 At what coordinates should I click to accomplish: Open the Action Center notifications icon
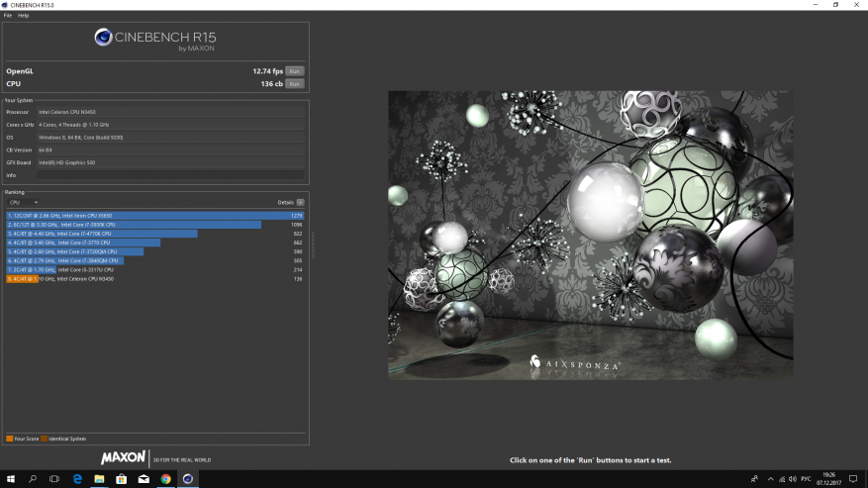(x=853, y=479)
